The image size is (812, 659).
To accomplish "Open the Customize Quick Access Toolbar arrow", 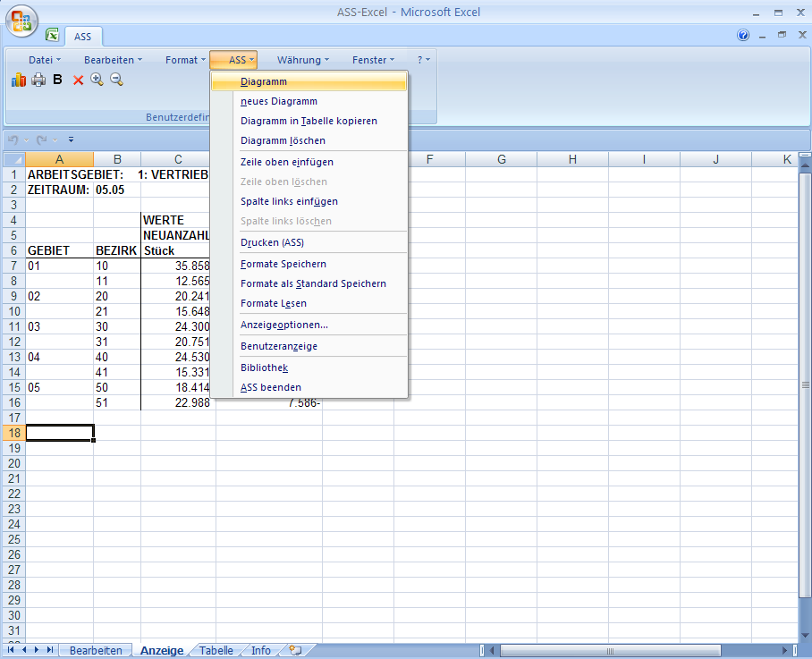I will click(71, 139).
